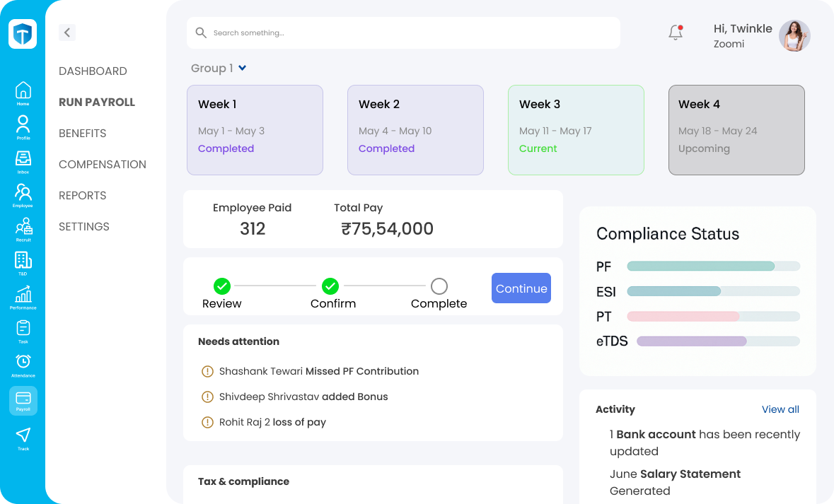Click Employee Paid 312 value

click(x=252, y=229)
